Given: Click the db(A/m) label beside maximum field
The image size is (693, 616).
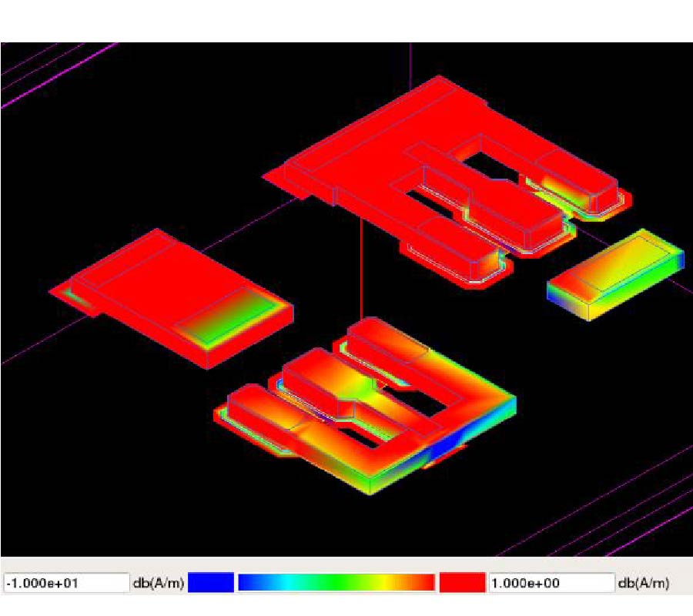Looking at the screenshot, I should click(643, 584).
